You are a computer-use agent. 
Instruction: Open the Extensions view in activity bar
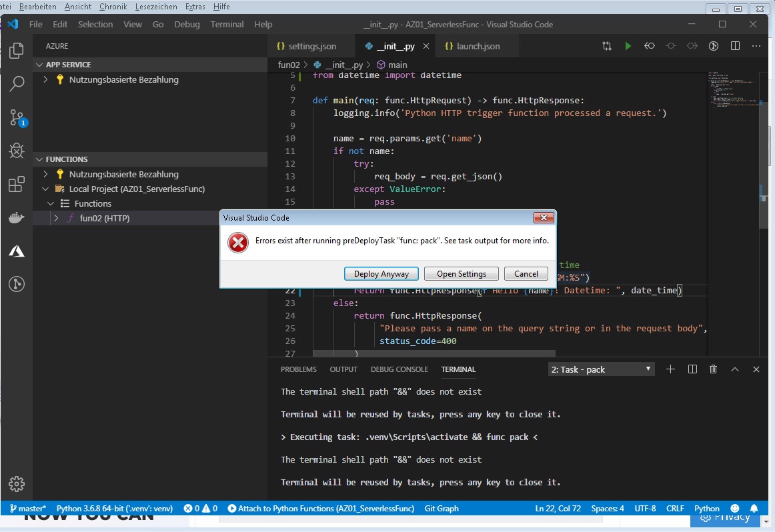pos(16,184)
